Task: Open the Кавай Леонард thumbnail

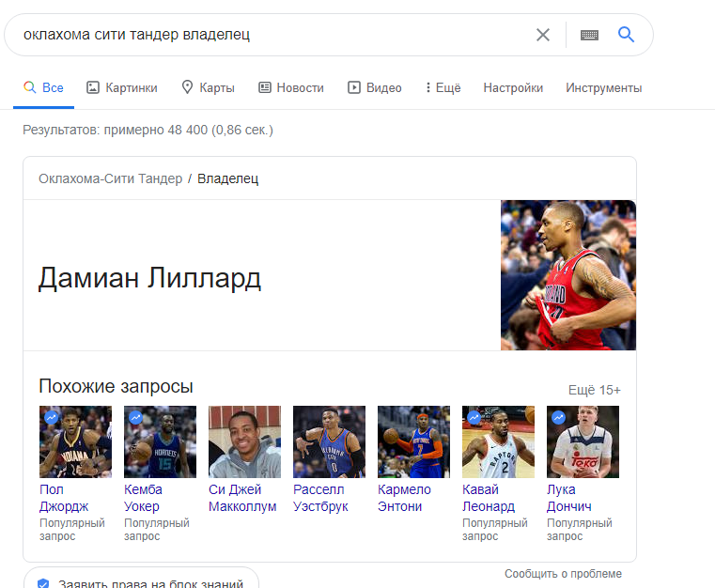Action: 498,441
